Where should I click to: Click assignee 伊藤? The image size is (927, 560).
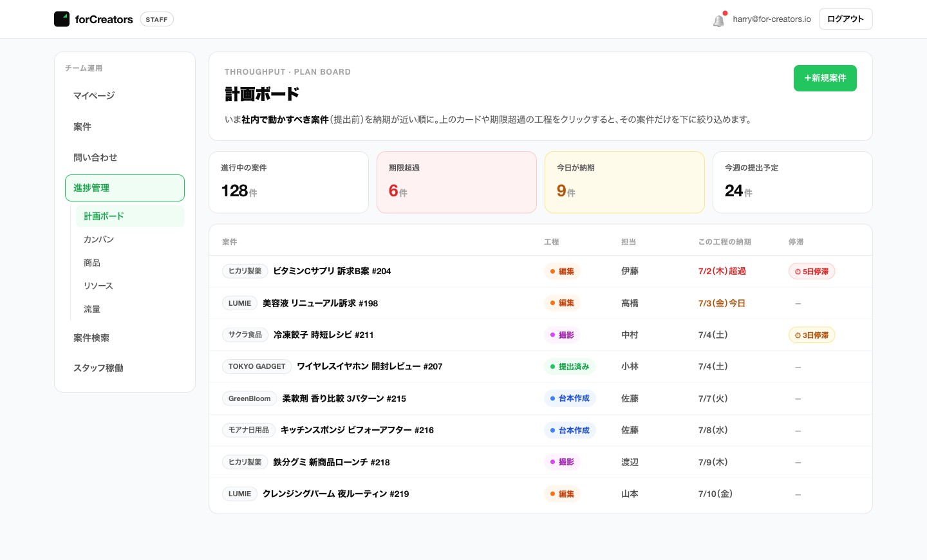point(630,271)
